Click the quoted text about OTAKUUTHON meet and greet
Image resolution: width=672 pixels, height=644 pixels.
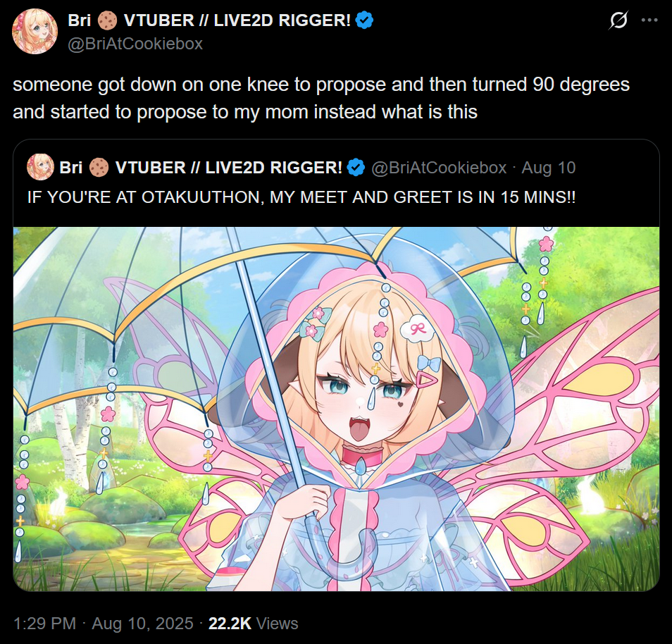[x=301, y=197]
